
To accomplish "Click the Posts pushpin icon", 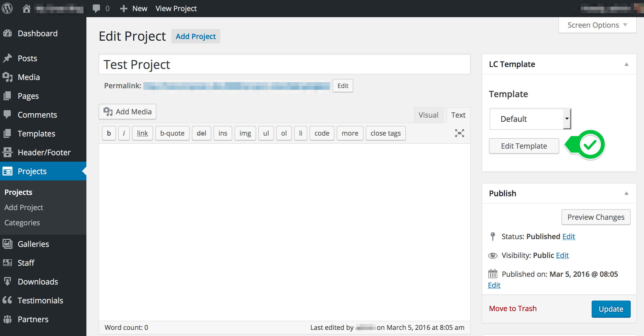I will pos(8,58).
